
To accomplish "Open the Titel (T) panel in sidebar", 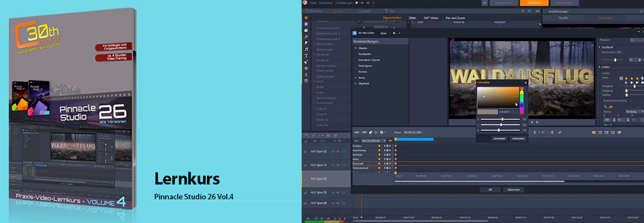I will pos(306,56).
